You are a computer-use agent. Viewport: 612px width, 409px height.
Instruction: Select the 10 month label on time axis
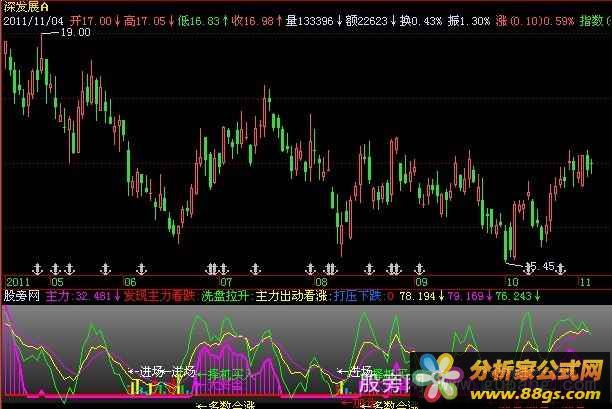point(512,282)
